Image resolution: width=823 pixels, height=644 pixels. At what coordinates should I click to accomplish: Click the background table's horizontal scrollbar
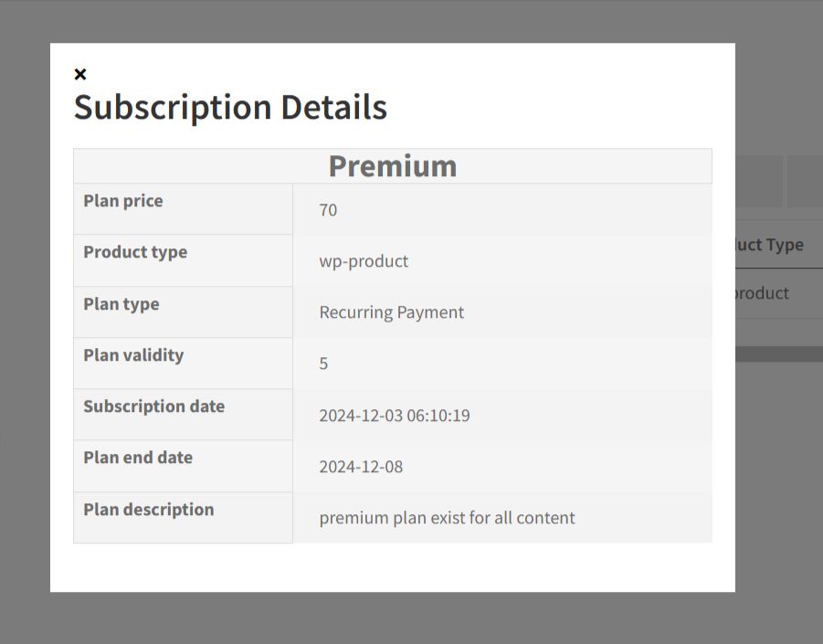778,354
